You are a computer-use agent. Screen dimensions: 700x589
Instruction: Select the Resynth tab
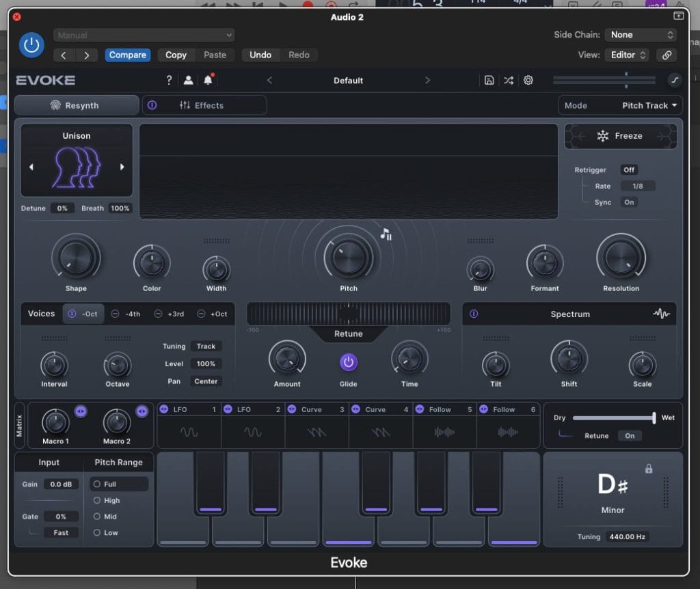pyautogui.click(x=76, y=105)
